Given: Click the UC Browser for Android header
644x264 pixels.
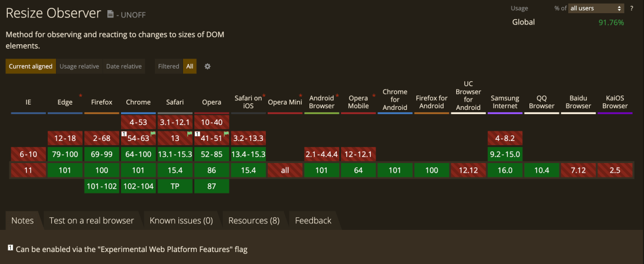Looking at the screenshot, I should (x=468, y=96).
